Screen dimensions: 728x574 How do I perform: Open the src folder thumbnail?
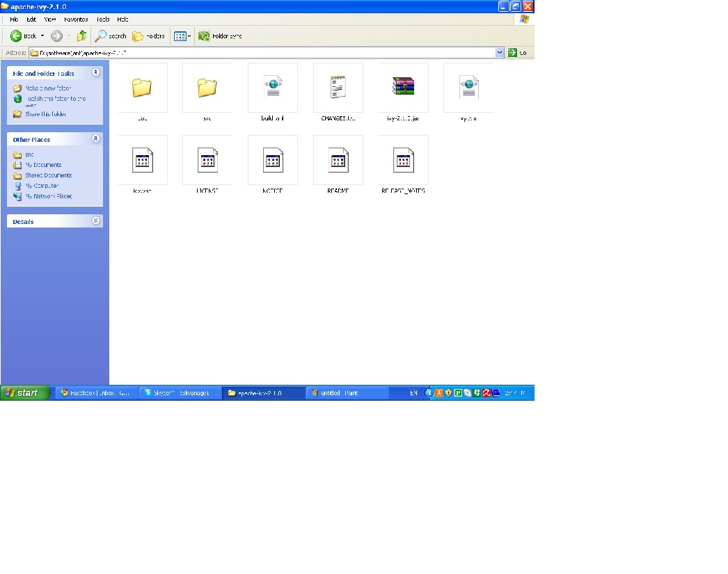[x=207, y=88]
